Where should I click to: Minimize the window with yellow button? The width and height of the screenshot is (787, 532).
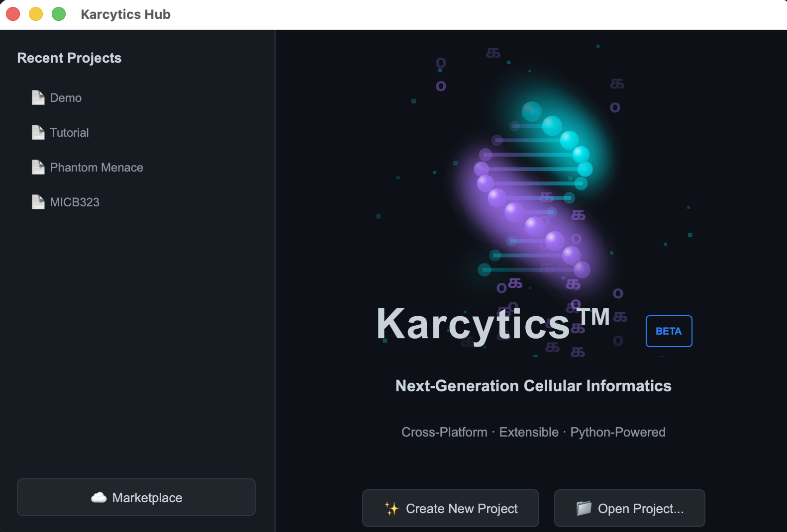click(x=36, y=14)
